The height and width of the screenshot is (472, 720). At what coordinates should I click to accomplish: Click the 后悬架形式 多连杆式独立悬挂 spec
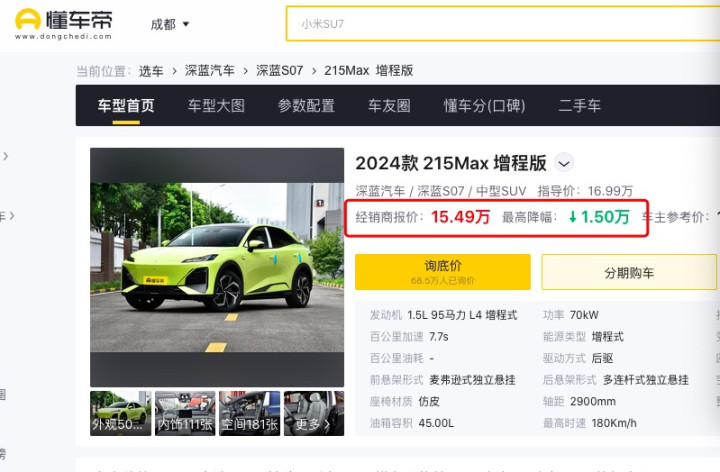point(616,380)
